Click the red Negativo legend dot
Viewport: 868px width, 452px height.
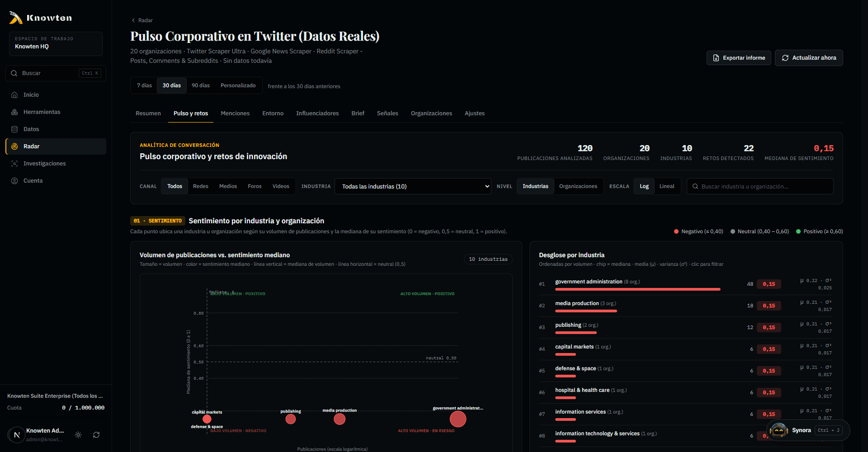[x=676, y=231]
